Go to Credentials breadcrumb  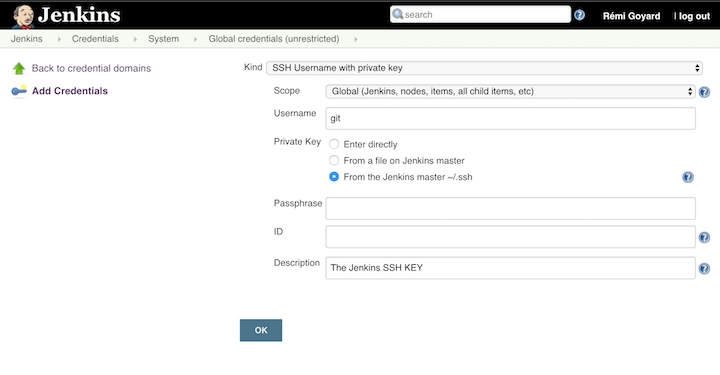point(95,39)
